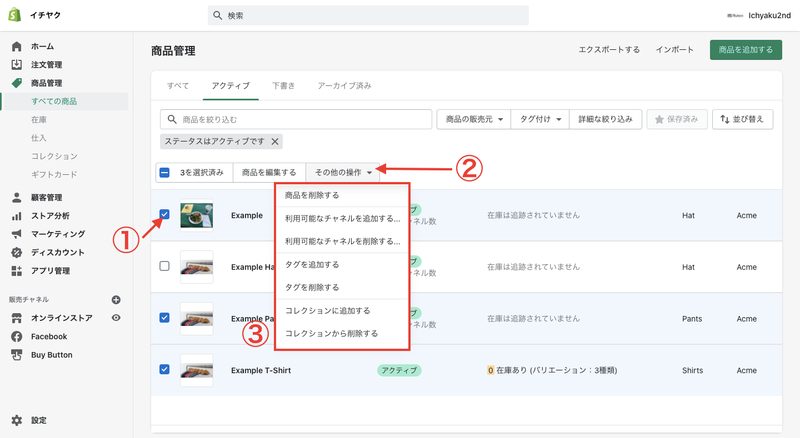This screenshot has width=800, height=438.
Task: Choose 利用可能なチャネルを削除する option
Action: pyautogui.click(x=342, y=241)
